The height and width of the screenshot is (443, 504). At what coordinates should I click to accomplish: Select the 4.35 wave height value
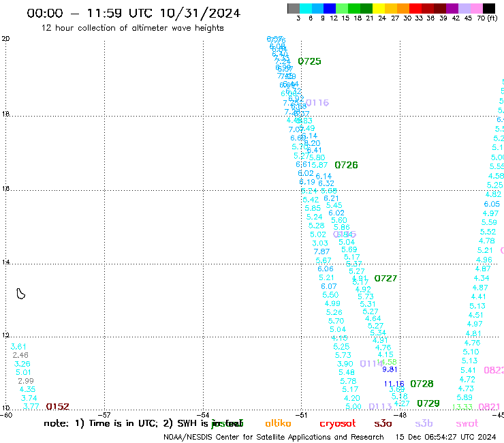28,389
